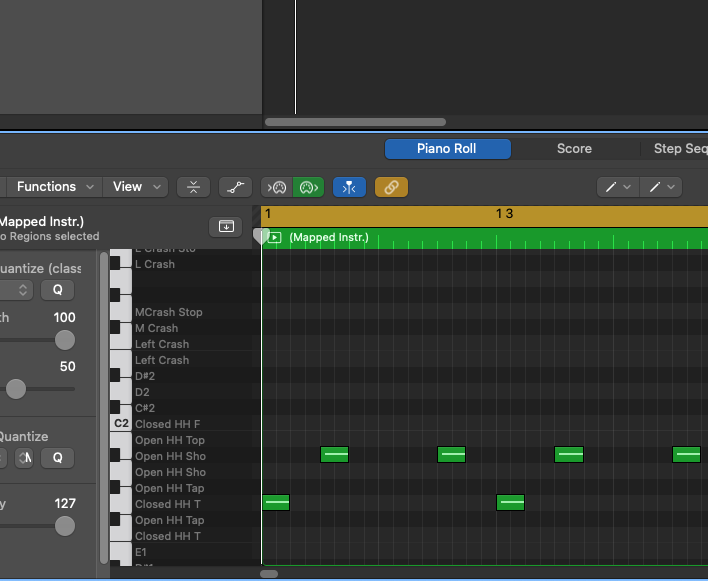Switch to the Piano Roll tab
708x581 pixels.
(447, 149)
